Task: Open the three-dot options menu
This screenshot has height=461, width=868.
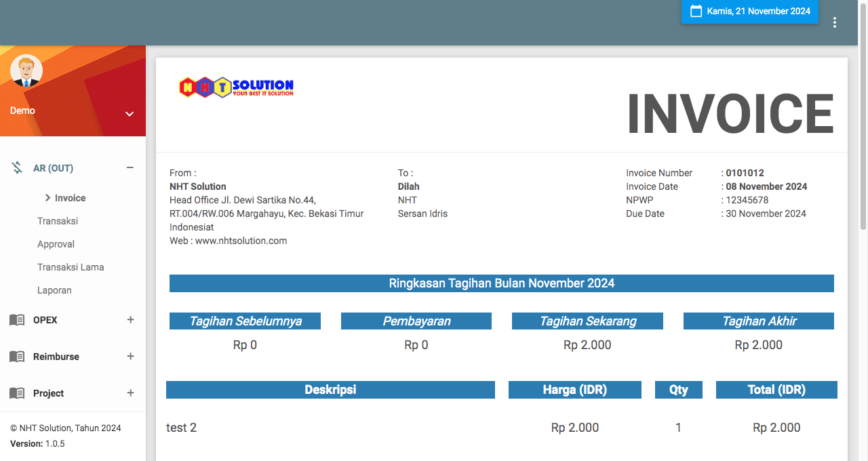Action: (x=834, y=22)
